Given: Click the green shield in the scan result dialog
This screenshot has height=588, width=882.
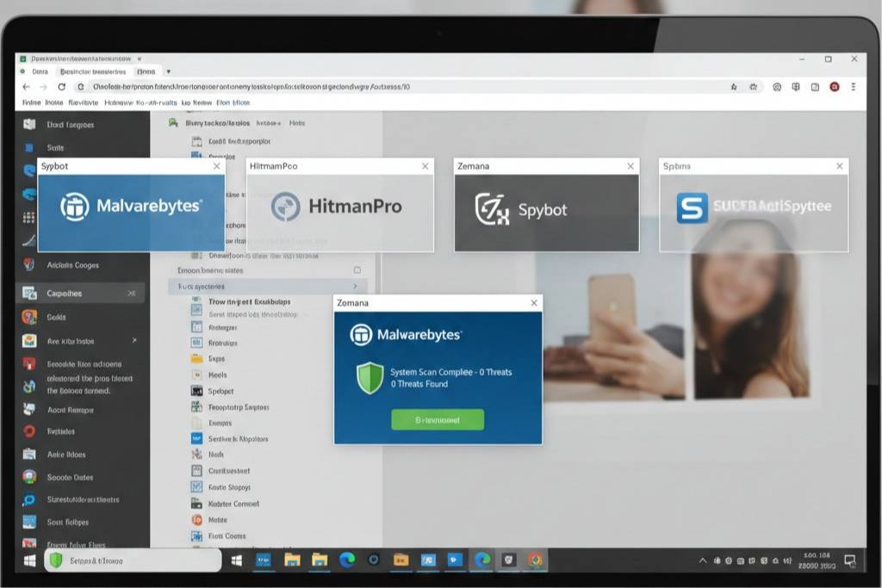Looking at the screenshot, I should coord(370,378).
